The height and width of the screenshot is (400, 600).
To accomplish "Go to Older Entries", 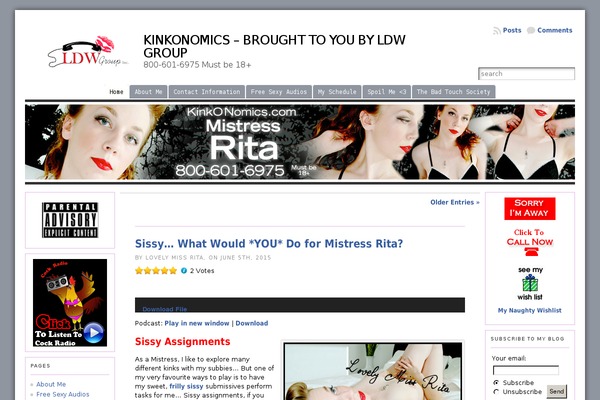I will pos(455,202).
